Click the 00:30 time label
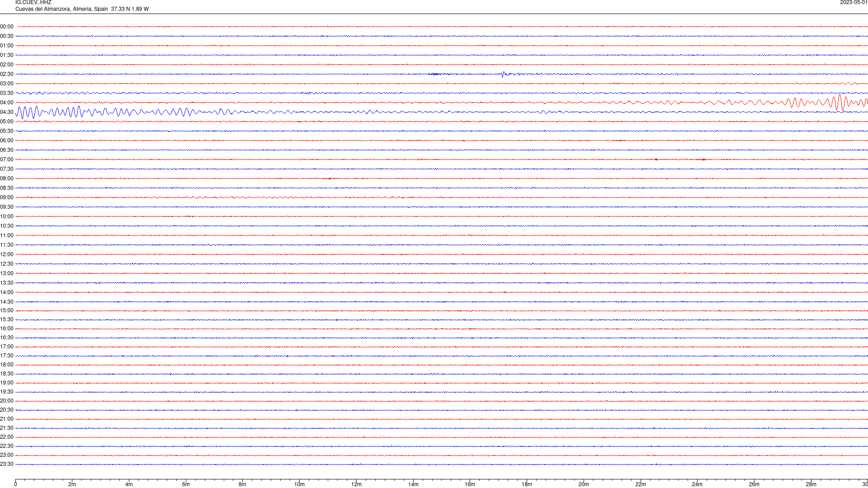The width and height of the screenshot is (868, 488). coord(7,36)
